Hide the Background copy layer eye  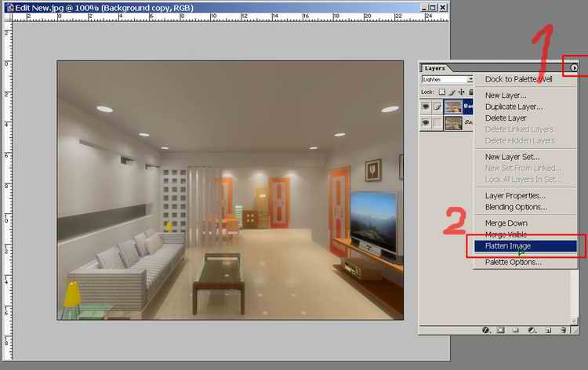tap(426, 107)
